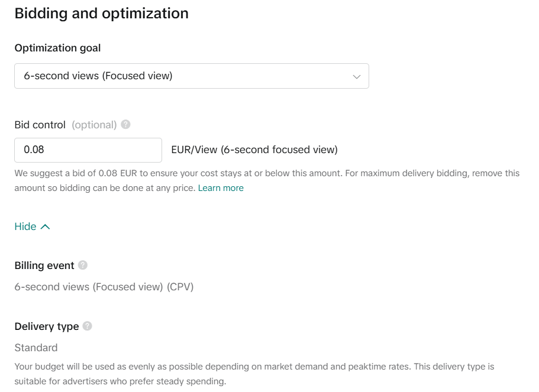Viewport: 539px width, 392px height.
Task: Click the Billing event help icon
Action: point(83,265)
